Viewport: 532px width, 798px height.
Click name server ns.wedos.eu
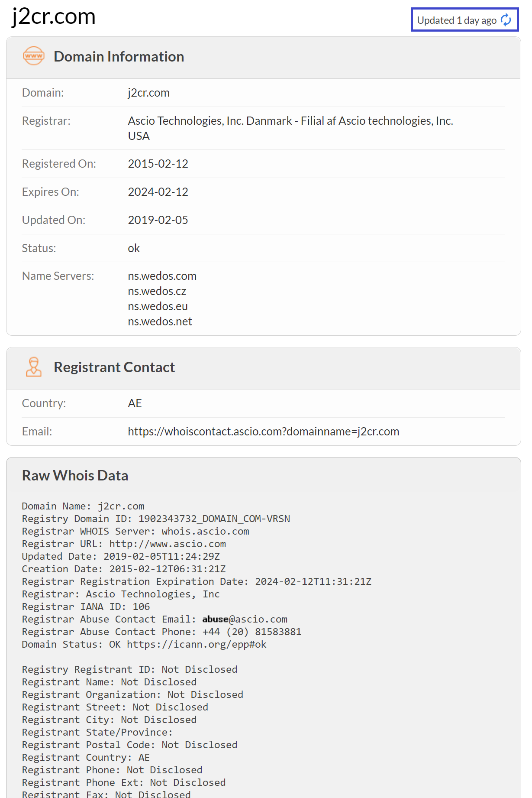pos(158,306)
